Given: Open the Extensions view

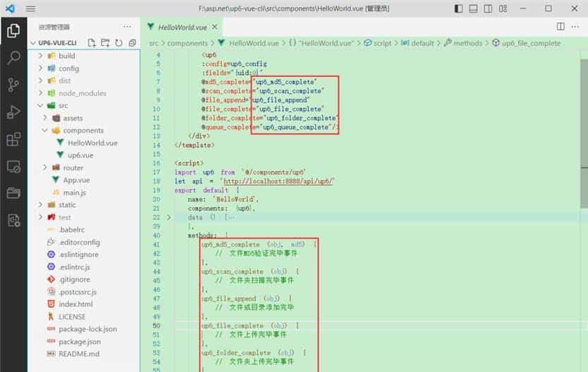Looking at the screenshot, I should click(x=13, y=139).
